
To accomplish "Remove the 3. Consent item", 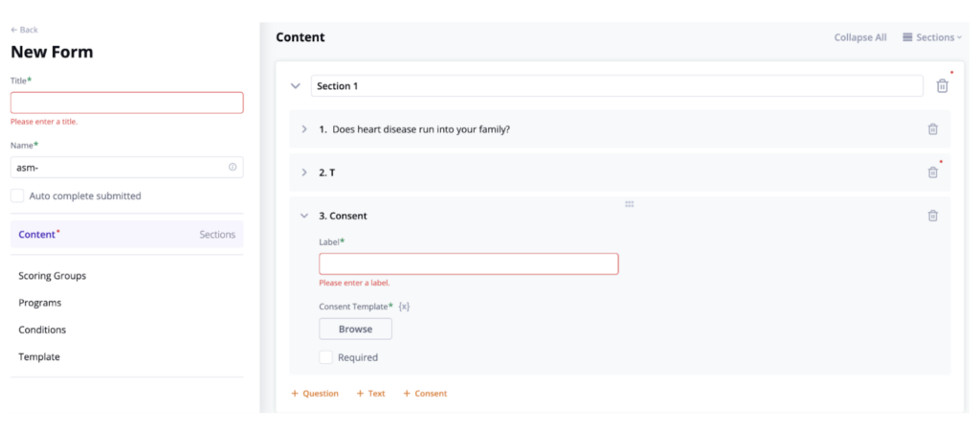I will pos(932,216).
